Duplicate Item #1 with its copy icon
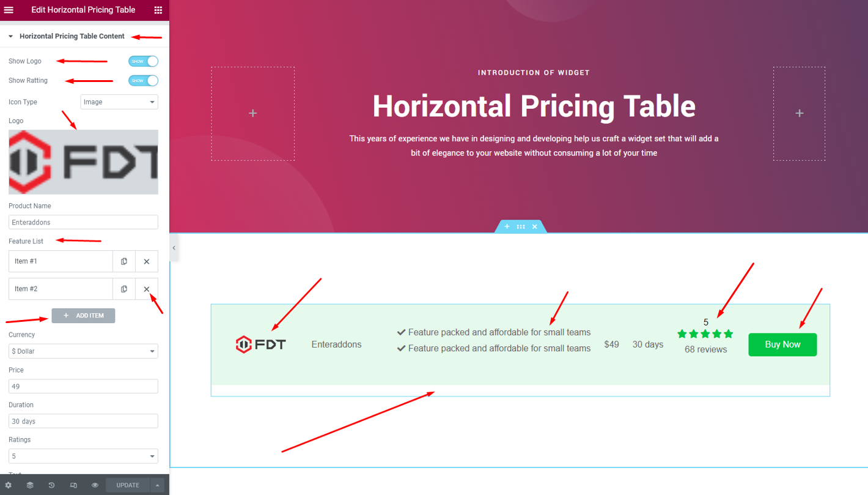The width and height of the screenshot is (868, 495). point(124,261)
